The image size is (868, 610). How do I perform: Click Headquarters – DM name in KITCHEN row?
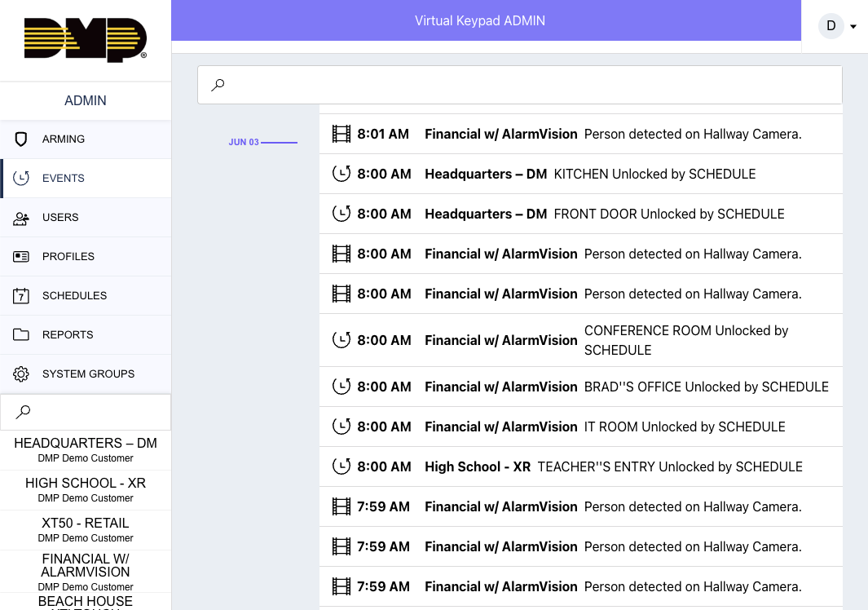pos(486,174)
